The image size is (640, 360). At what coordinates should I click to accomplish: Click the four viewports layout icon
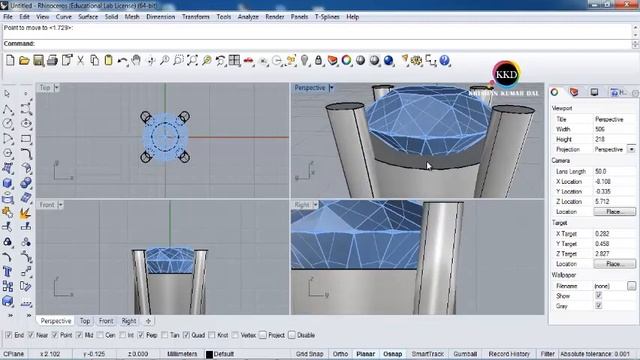(234, 61)
